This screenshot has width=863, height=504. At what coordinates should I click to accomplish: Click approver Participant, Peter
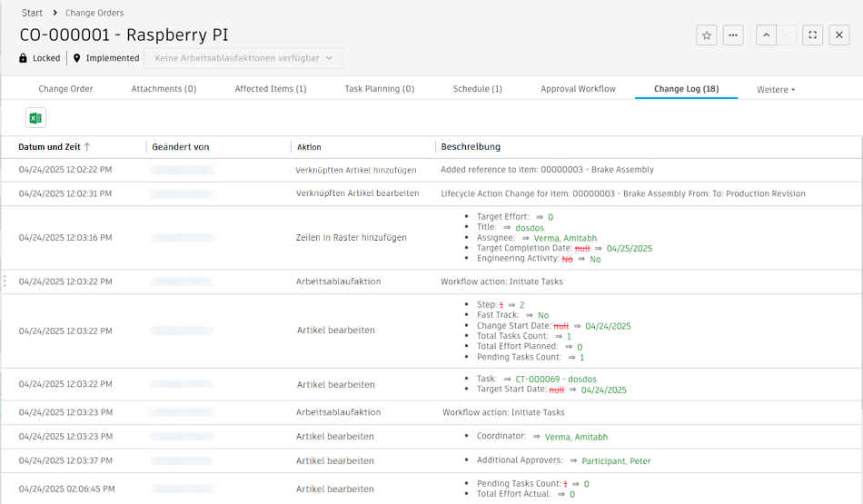point(616,461)
